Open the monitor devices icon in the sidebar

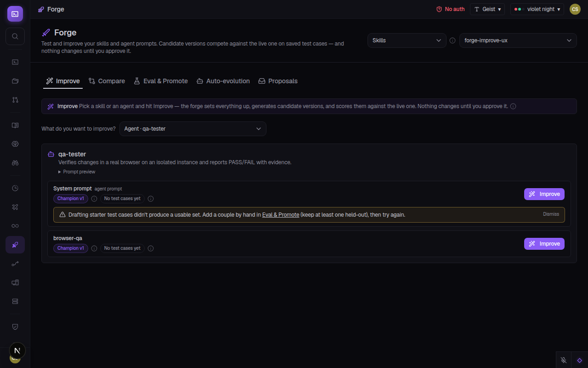pyautogui.click(x=15, y=282)
